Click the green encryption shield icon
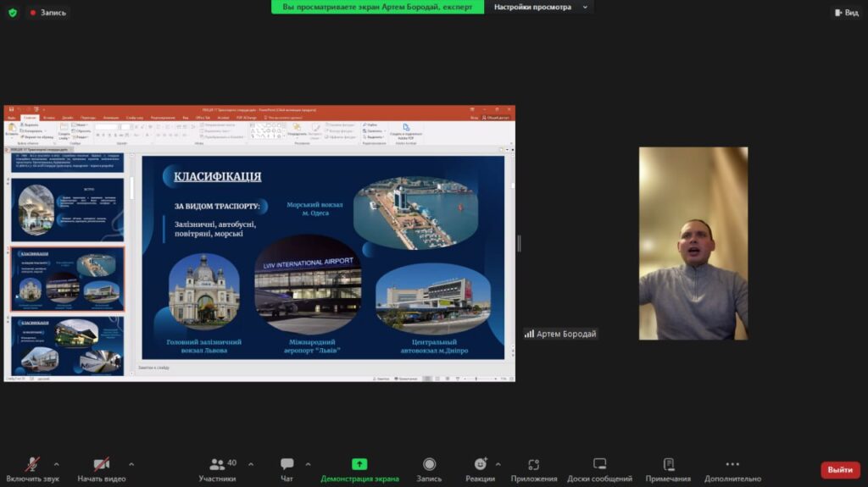The height and width of the screenshot is (487, 868). click(x=13, y=13)
